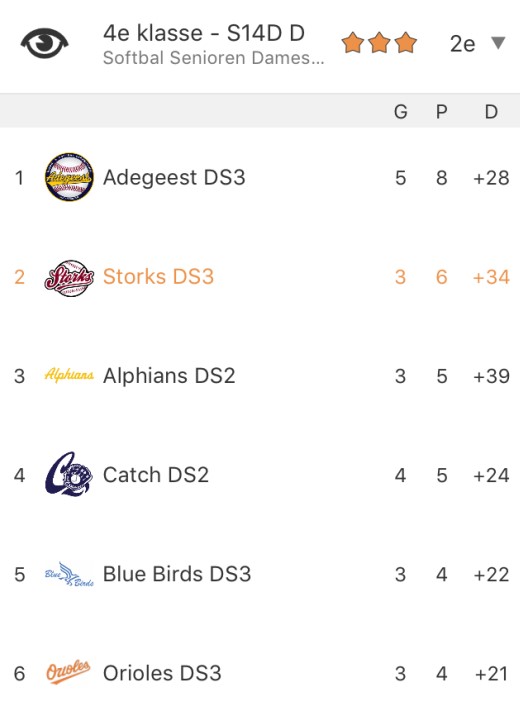Click the P column header

pos(441,111)
